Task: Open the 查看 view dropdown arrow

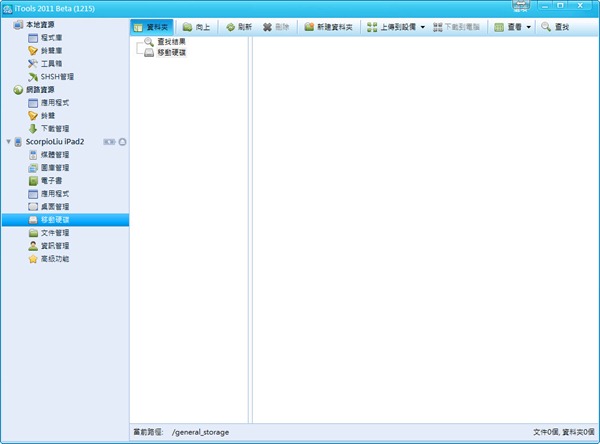Action: click(528, 27)
